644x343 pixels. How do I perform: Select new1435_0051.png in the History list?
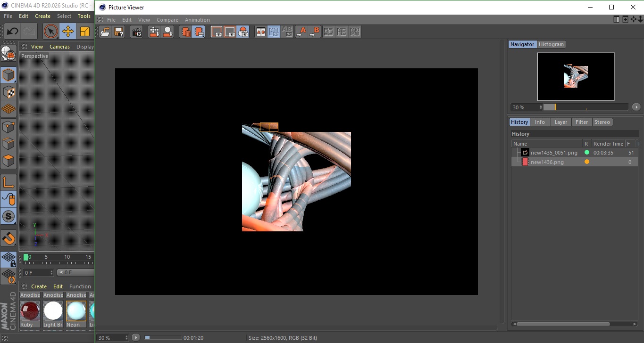(553, 153)
